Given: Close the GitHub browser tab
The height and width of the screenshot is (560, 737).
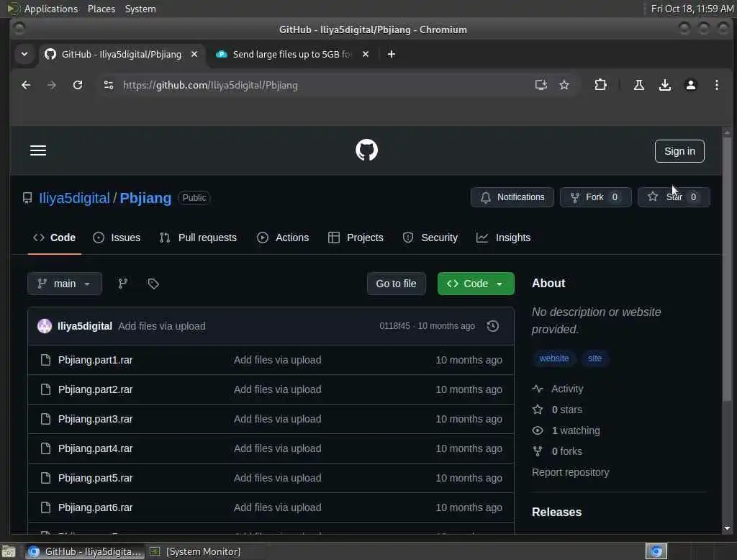Looking at the screenshot, I should point(194,54).
